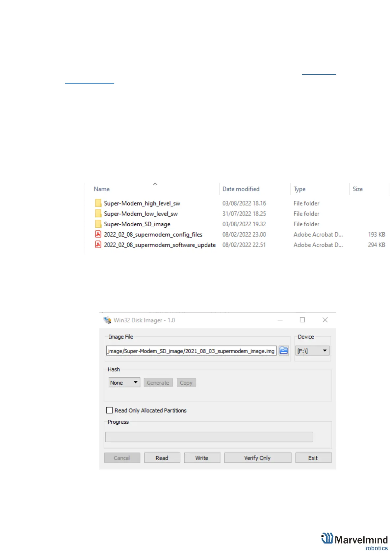Select Super-Modem_low_level_sw file name
This screenshot has height=554, width=392.
tap(141, 214)
